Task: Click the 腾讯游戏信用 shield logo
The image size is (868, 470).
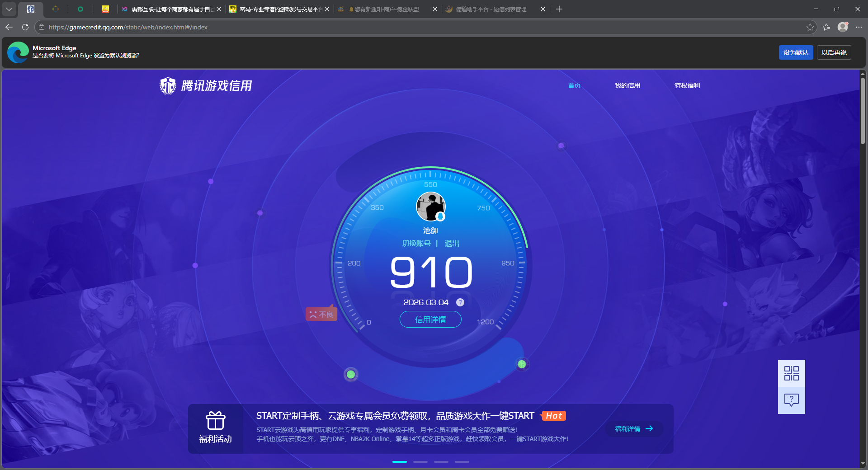Action: (167, 85)
